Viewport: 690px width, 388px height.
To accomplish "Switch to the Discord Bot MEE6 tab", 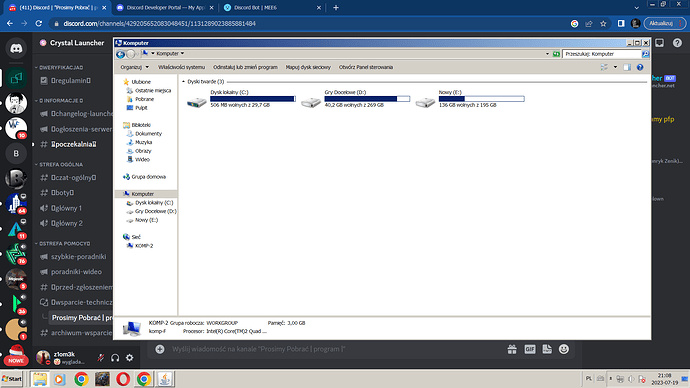I will point(272,7).
